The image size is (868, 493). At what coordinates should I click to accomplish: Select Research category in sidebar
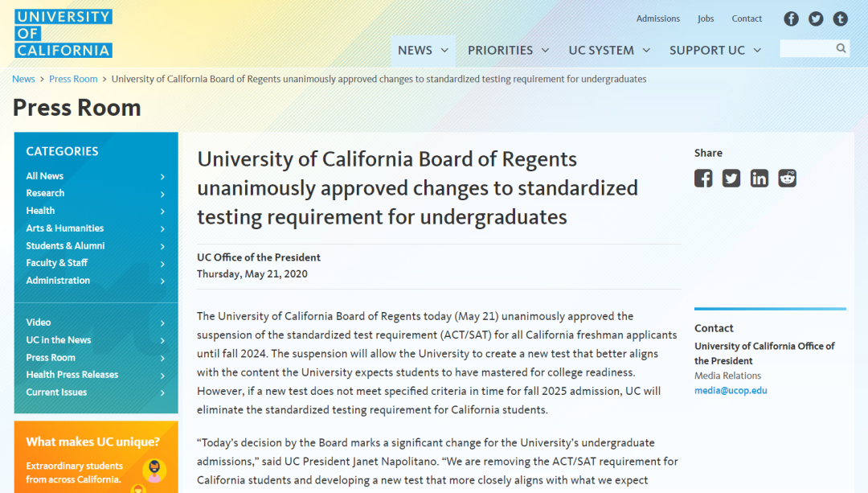click(45, 193)
